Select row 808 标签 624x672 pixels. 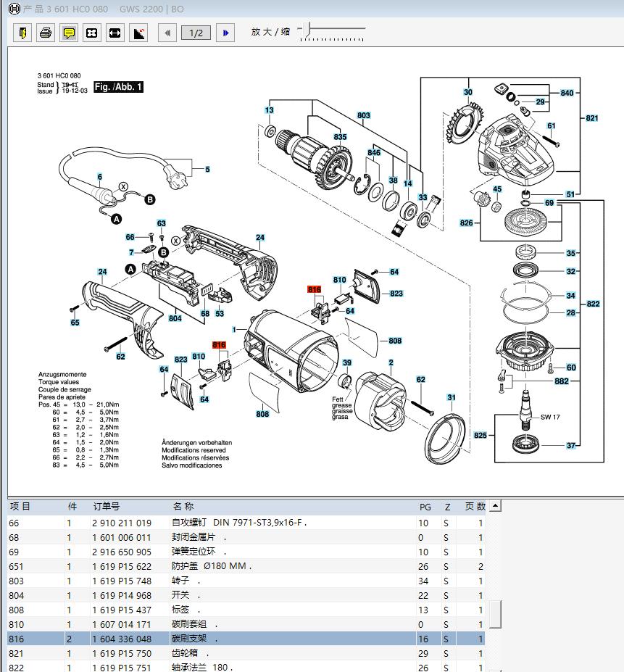[x=246, y=610]
